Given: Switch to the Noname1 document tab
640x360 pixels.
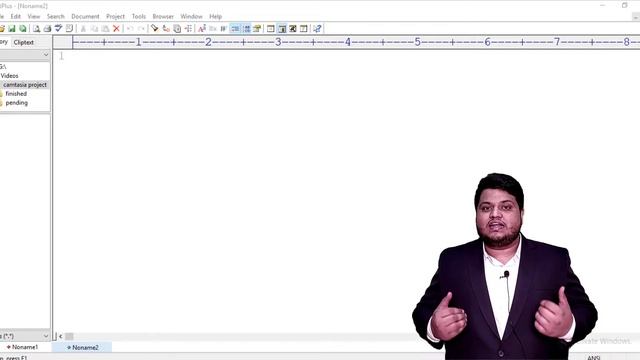Looking at the screenshot, I should click(22, 347).
